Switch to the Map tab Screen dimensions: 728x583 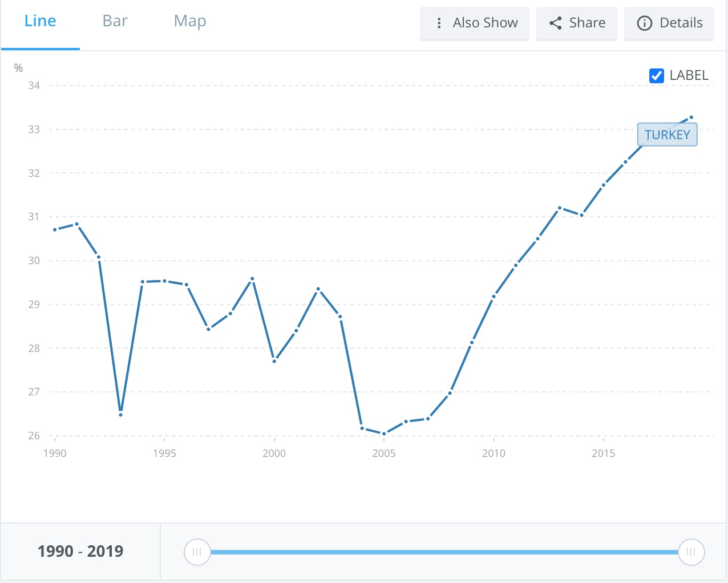[x=190, y=21]
